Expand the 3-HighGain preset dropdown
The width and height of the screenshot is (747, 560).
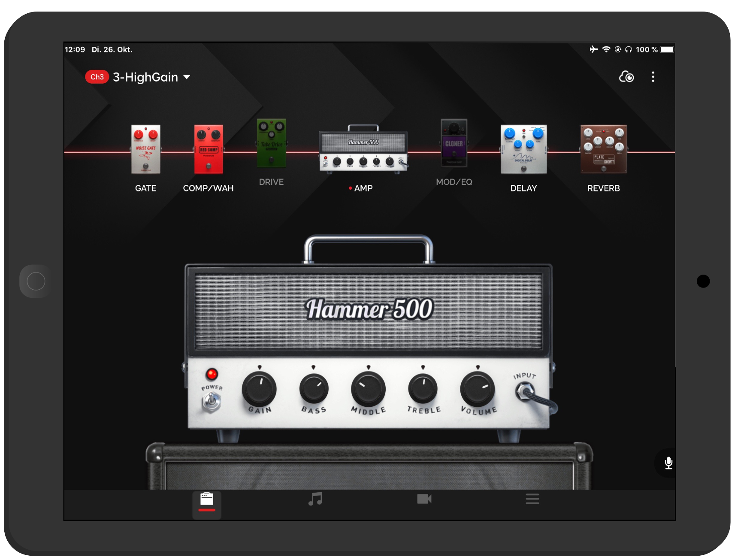[x=187, y=77]
